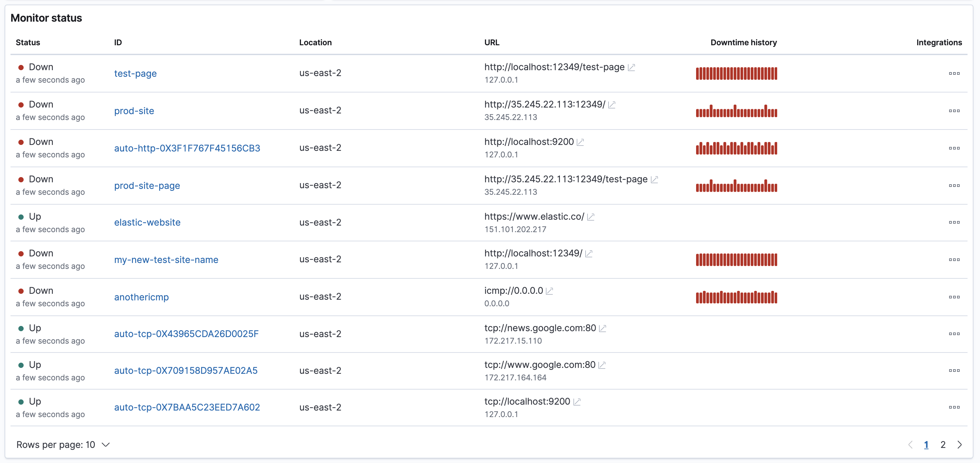Open the prod-site-page monitor link

tap(147, 186)
